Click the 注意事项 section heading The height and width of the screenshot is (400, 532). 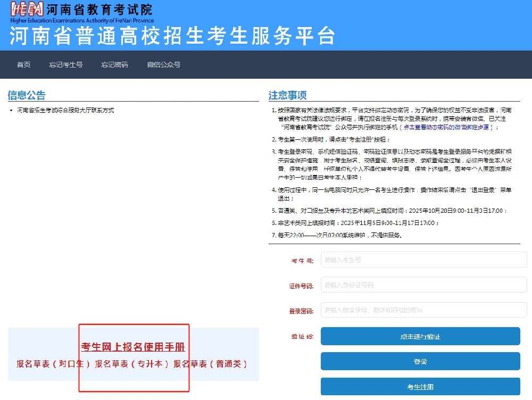pyautogui.click(x=288, y=96)
